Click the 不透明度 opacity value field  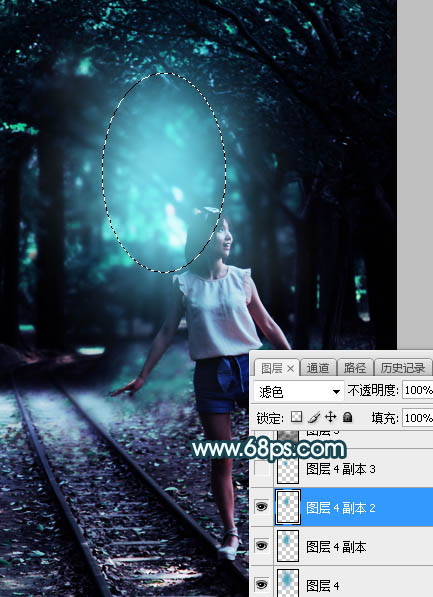[x=417, y=390]
